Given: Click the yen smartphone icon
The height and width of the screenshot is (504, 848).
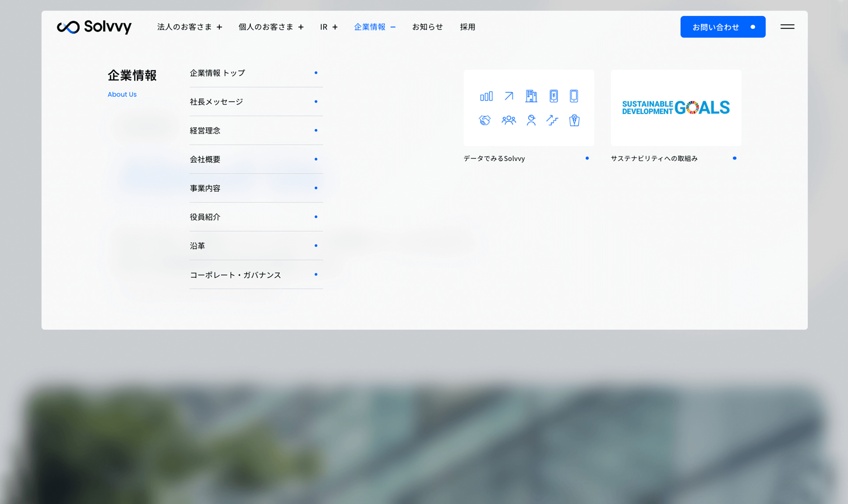Looking at the screenshot, I should tap(553, 96).
